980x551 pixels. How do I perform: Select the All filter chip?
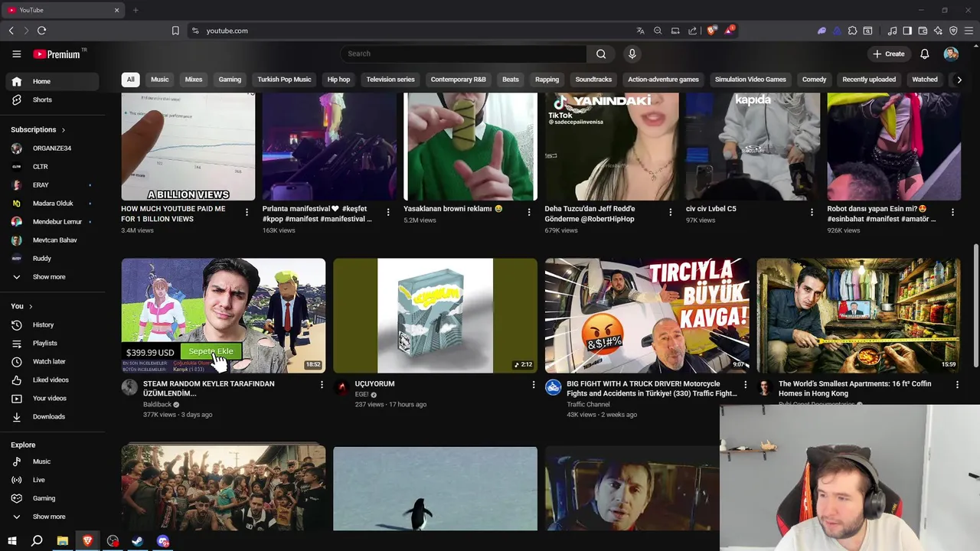130,80
